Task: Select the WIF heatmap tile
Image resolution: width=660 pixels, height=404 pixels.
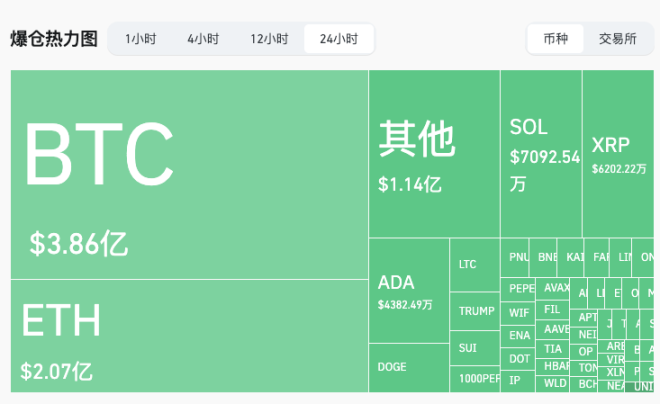Action: (519, 312)
